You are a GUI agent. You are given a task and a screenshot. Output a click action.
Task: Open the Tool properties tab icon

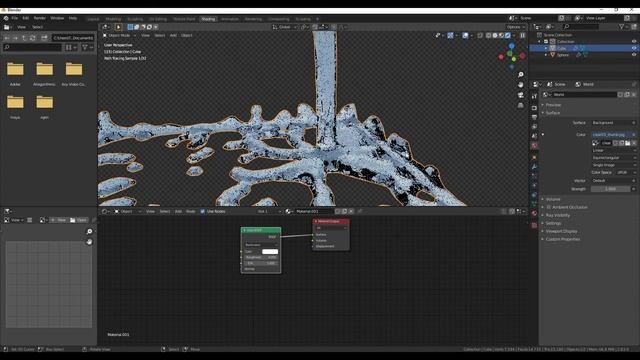534,96
